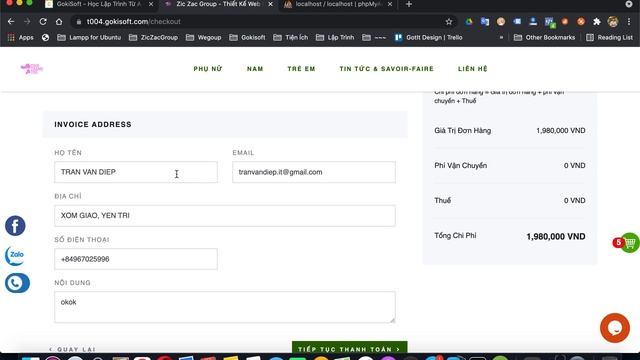Viewport: 640px width, 360px height.
Task: Click the Phí Vận Chuyển label
Action: (460, 166)
